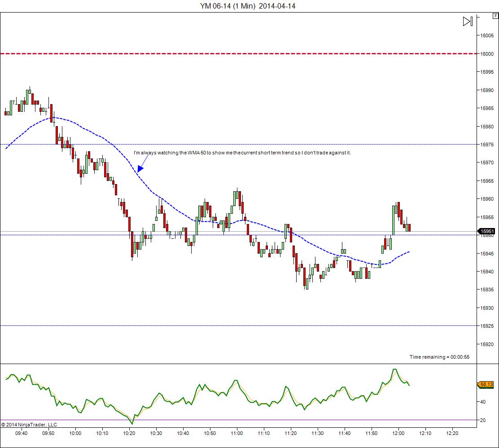Click the indicator panel 40 level label
Image resolution: width=499 pixels, height=448 pixels.
pos(483,402)
